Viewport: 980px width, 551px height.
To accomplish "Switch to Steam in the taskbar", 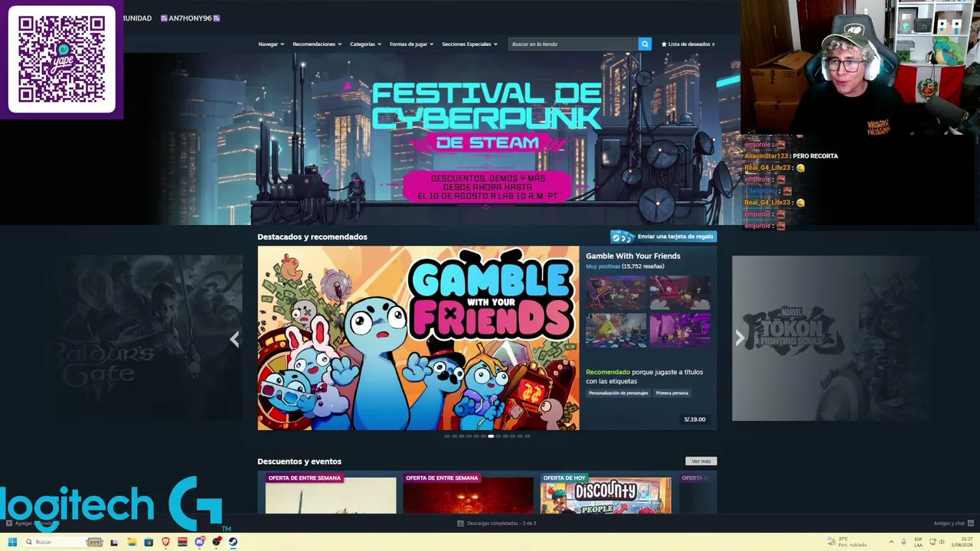I will [234, 542].
